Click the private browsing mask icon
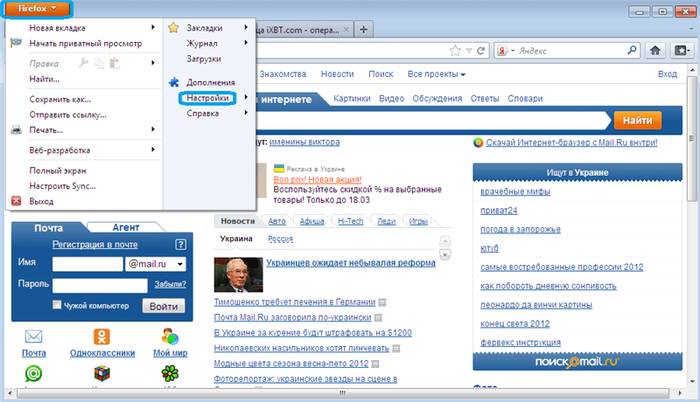Viewport: 700px width, 402px height. click(16, 43)
